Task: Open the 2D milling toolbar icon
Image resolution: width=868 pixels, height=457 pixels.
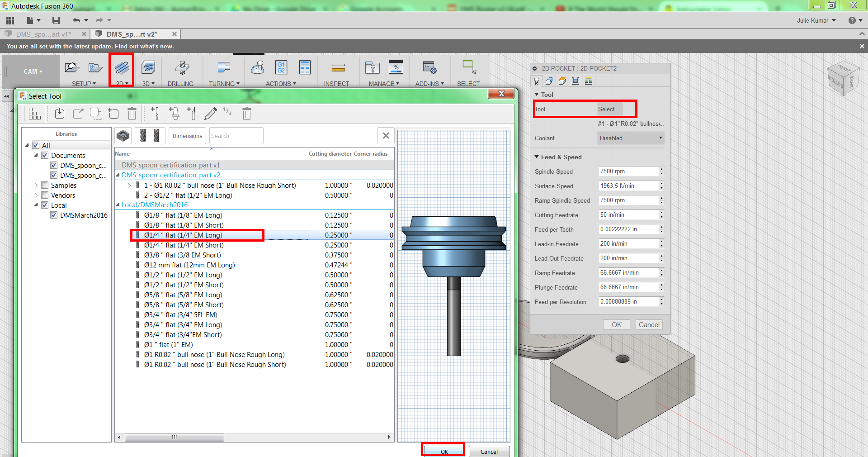Action: pyautogui.click(x=122, y=68)
